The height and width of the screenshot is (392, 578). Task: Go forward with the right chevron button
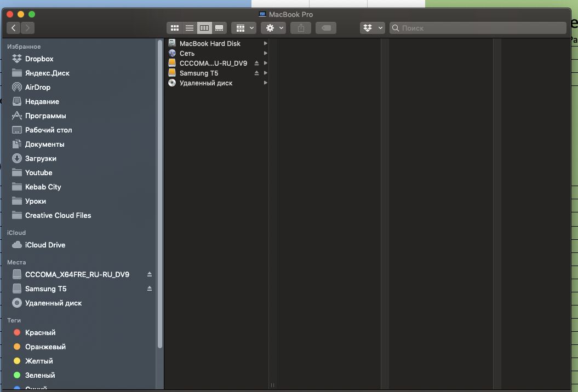[27, 28]
